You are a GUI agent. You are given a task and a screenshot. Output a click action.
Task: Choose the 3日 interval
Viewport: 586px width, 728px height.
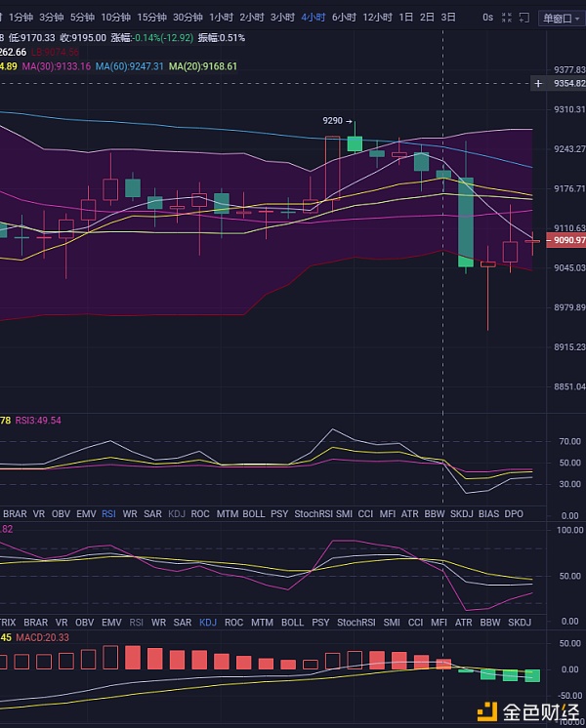(448, 18)
